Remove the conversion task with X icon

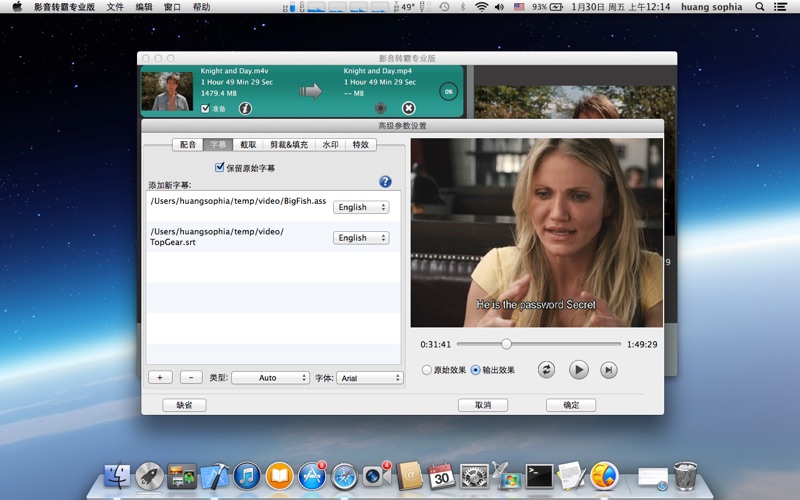[x=408, y=108]
